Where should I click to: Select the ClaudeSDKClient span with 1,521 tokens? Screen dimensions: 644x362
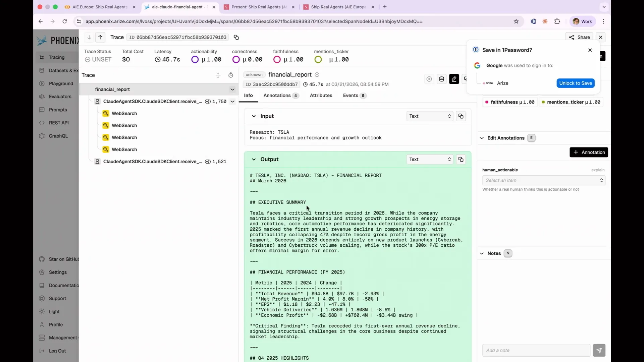(153, 162)
